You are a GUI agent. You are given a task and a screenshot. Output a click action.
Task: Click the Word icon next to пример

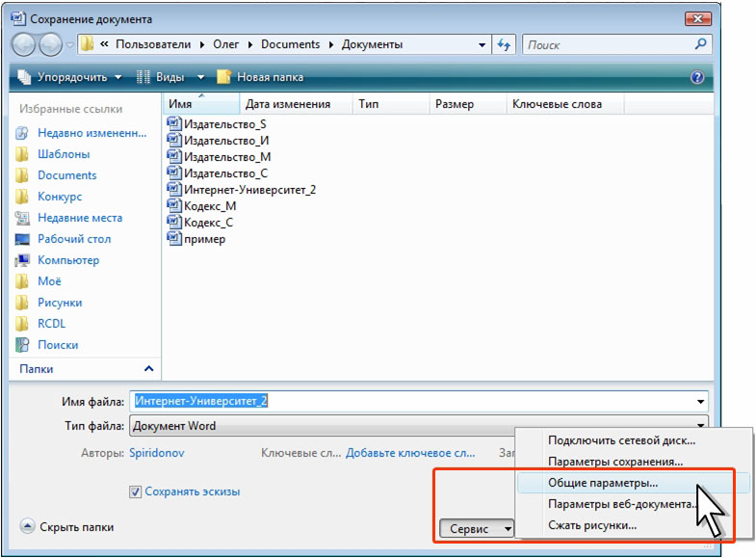point(173,238)
